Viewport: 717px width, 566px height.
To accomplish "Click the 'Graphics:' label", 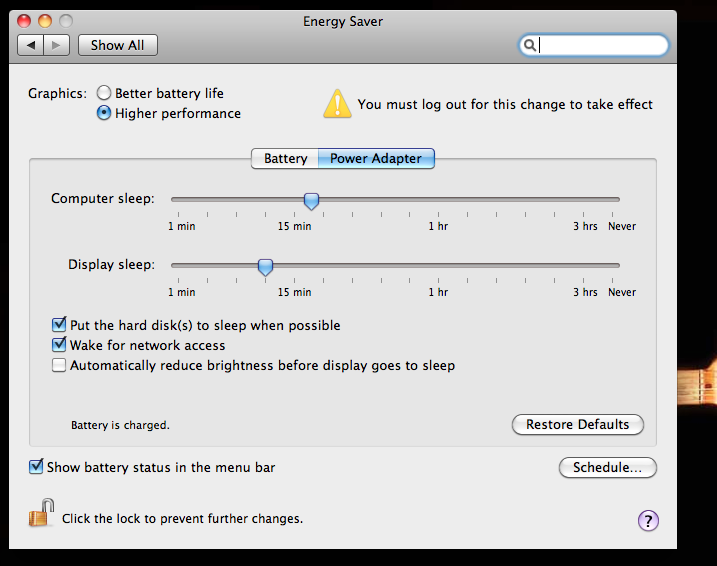I will click(58, 93).
